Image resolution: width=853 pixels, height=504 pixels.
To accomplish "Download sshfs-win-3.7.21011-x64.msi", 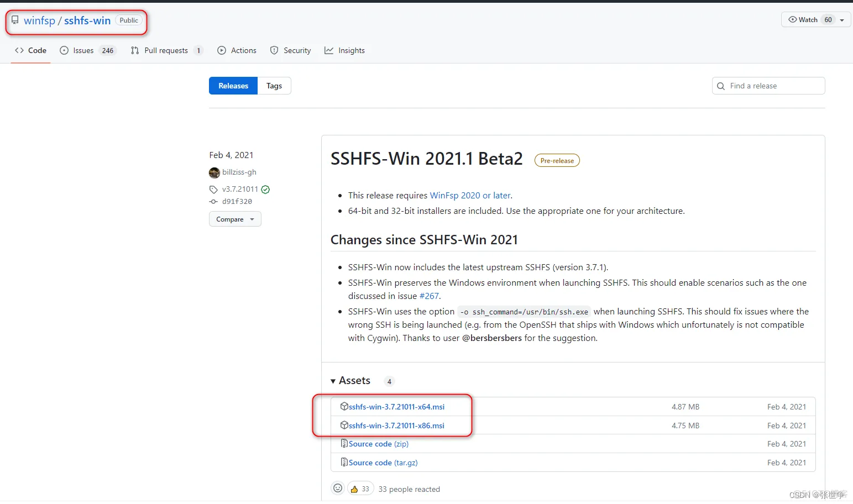I will (x=396, y=406).
